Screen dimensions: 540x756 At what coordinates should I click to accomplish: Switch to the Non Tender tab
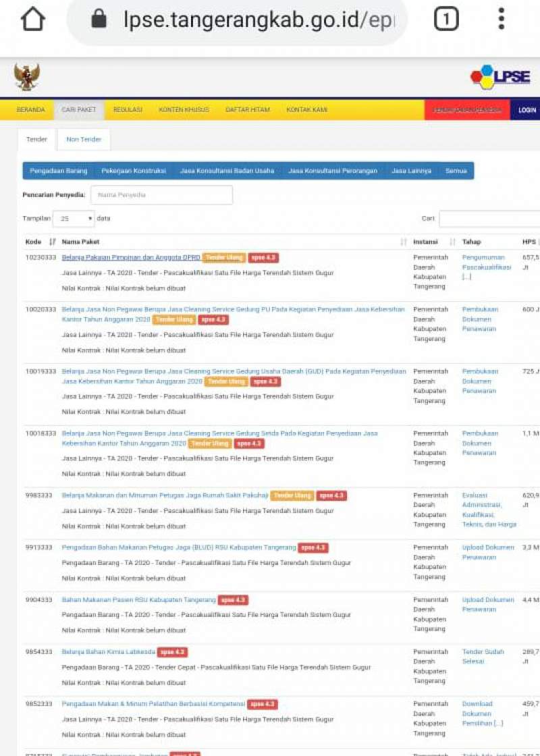tap(84, 139)
